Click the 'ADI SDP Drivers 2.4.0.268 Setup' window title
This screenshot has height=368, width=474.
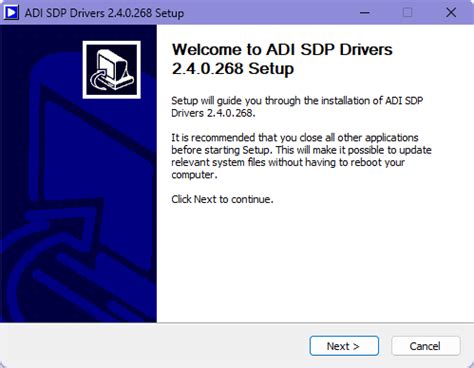click(104, 13)
